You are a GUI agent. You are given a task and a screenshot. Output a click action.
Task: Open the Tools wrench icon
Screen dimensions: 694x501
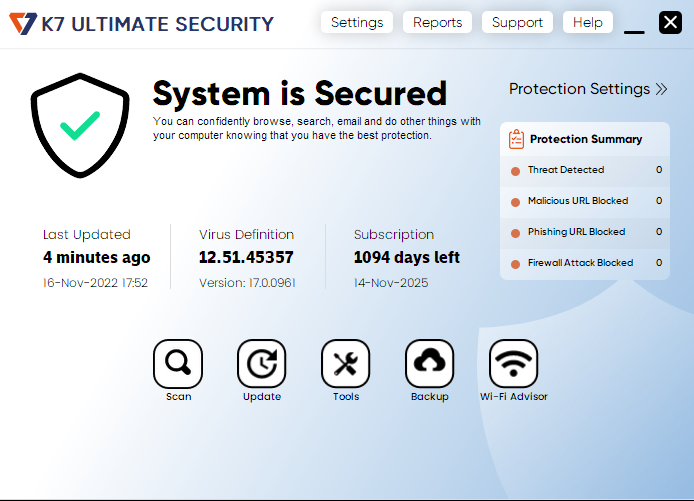click(346, 364)
